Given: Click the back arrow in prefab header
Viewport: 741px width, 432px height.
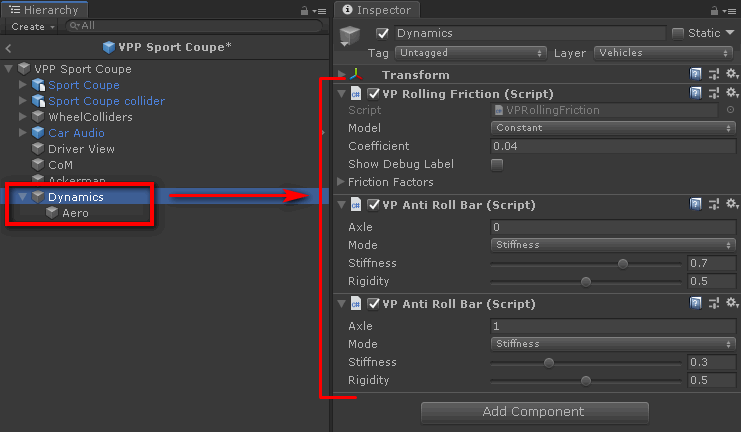Looking at the screenshot, I should 8,48.
